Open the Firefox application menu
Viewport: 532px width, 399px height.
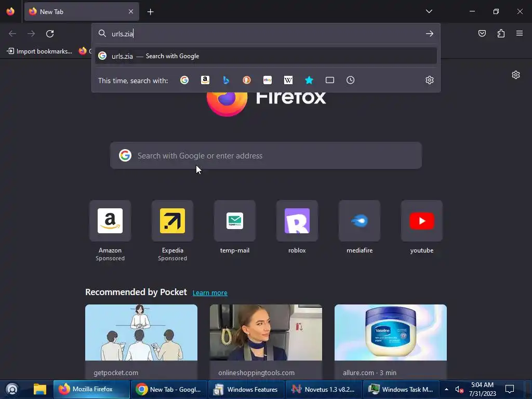(x=520, y=33)
